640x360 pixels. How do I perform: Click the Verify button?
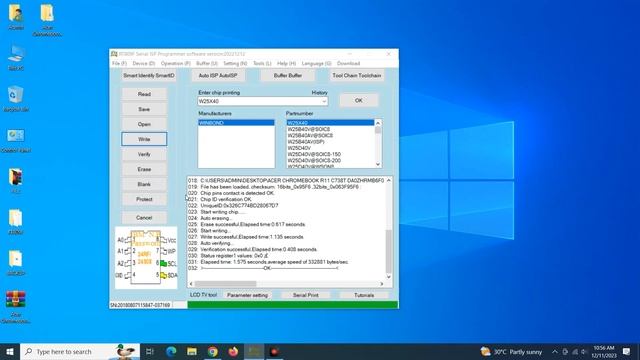(x=144, y=154)
